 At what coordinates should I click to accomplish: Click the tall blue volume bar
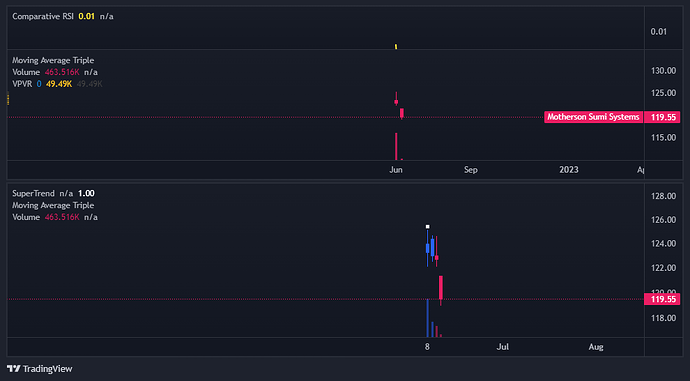(x=427, y=318)
